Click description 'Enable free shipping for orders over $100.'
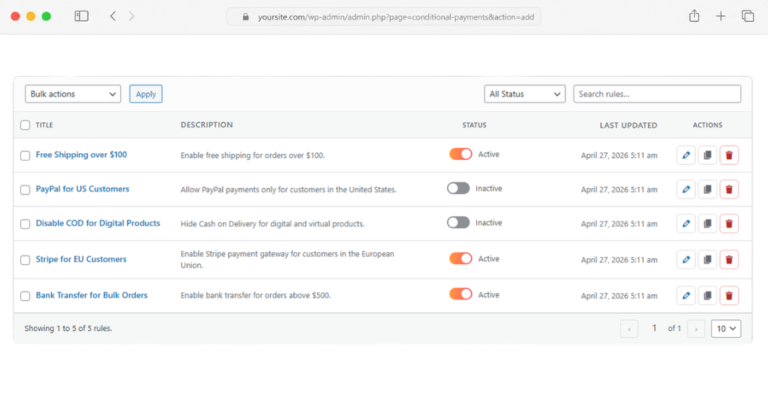Image resolution: width=768 pixels, height=398 pixels. [x=252, y=155]
